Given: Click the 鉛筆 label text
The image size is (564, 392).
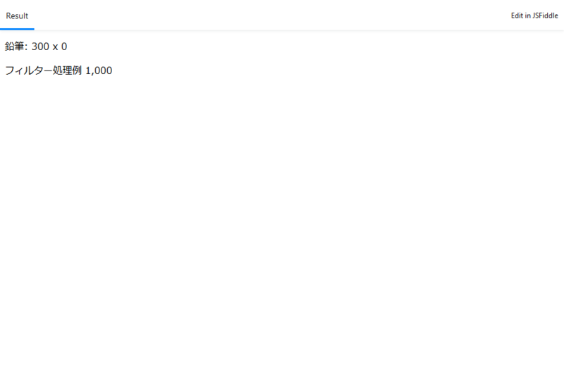Looking at the screenshot, I should (15, 47).
